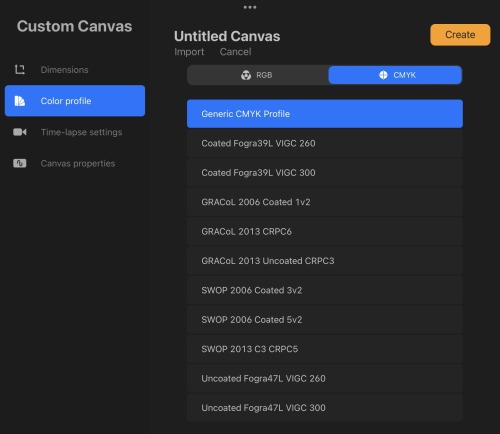Image resolution: width=500 pixels, height=434 pixels.
Task: Switch to RGB color mode
Action: [258, 75]
